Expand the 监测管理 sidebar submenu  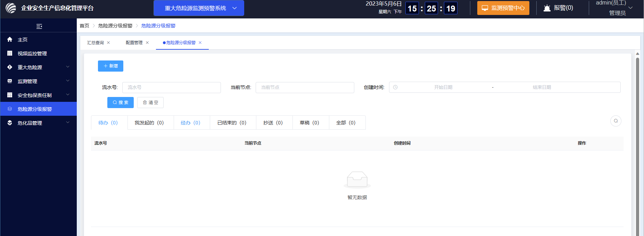point(68,81)
